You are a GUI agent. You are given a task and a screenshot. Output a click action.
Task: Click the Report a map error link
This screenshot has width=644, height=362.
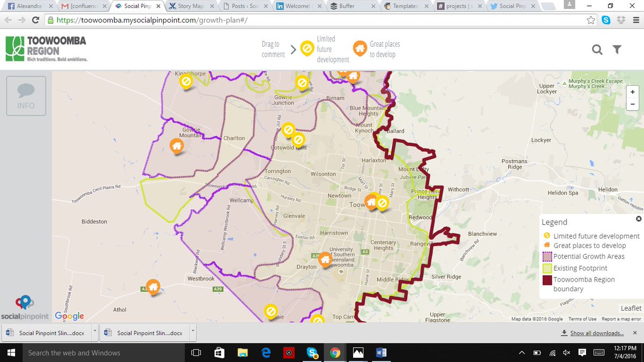tap(621, 319)
